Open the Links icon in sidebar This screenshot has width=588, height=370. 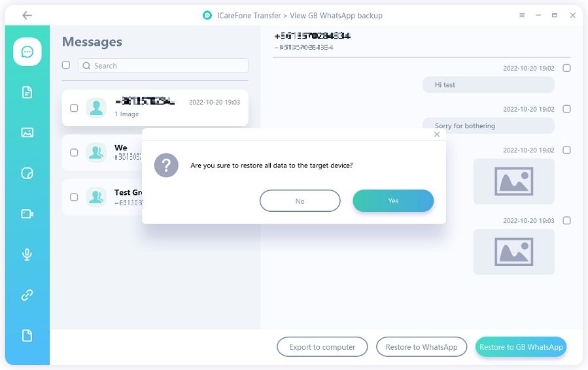tap(27, 295)
